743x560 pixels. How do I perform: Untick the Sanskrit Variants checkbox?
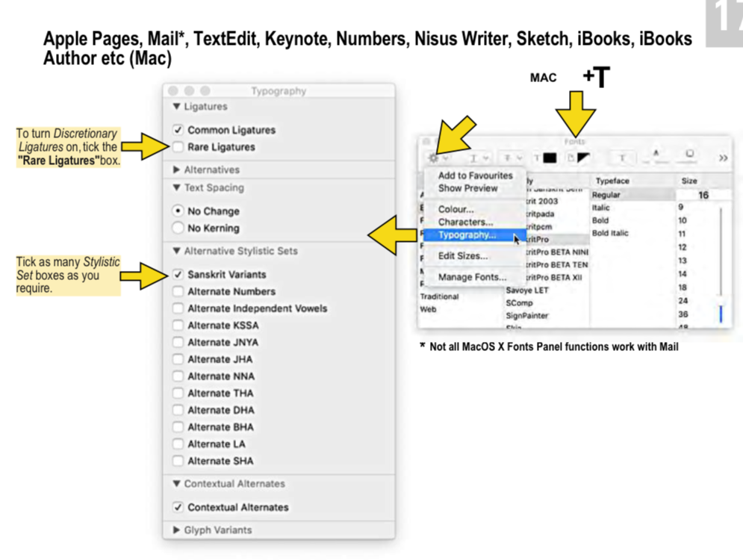[x=178, y=274]
